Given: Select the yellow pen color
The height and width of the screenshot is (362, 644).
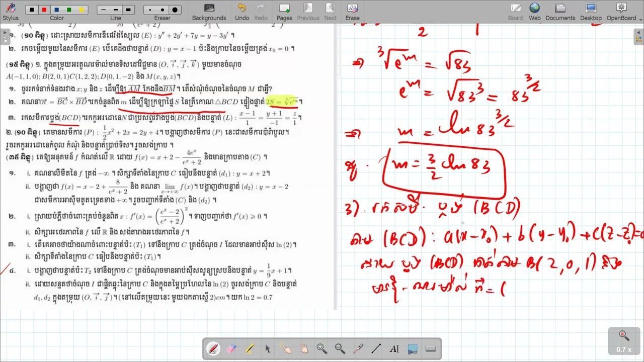Looking at the screenshot, I should [x=80, y=10].
